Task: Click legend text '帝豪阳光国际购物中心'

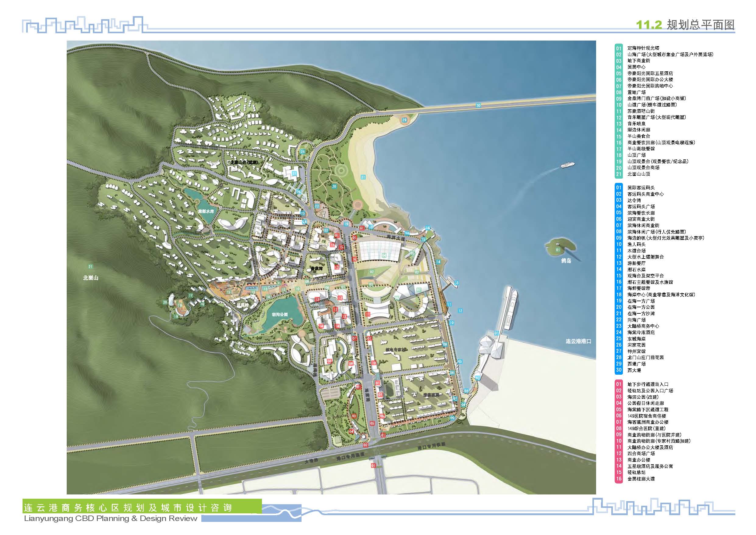Action: point(650,86)
